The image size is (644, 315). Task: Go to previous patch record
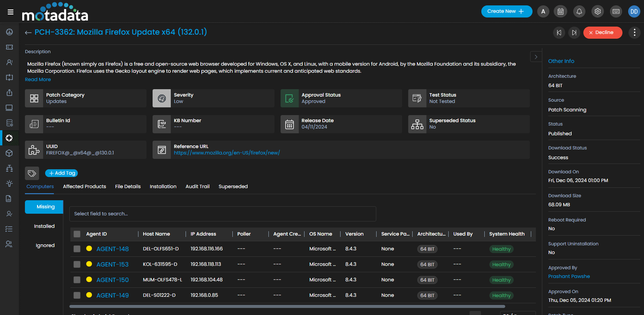(559, 33)
